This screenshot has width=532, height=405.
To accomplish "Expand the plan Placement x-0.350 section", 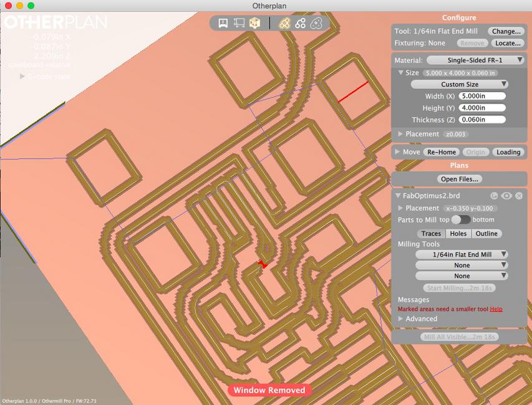I will pyautogui.click(x=400, y=208).
